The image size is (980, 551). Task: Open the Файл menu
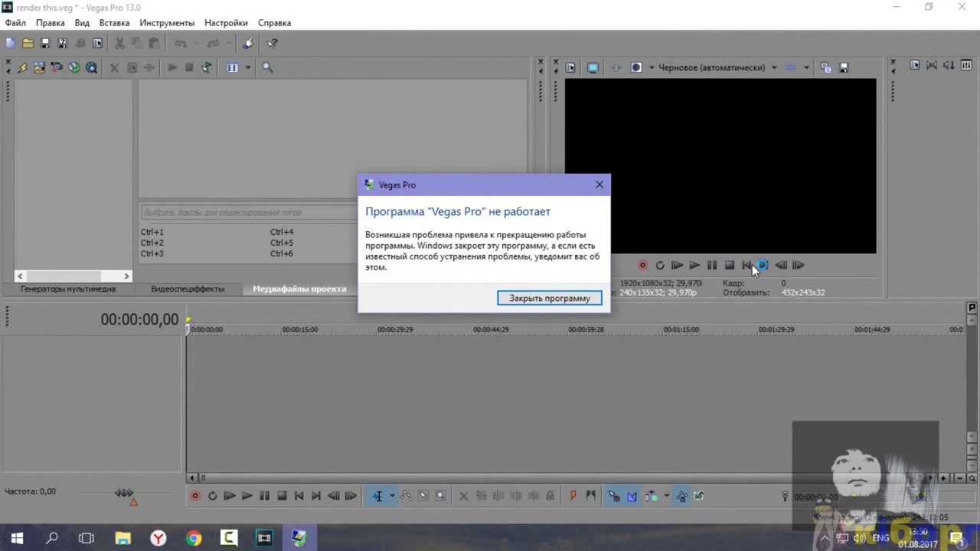(15, 23)
